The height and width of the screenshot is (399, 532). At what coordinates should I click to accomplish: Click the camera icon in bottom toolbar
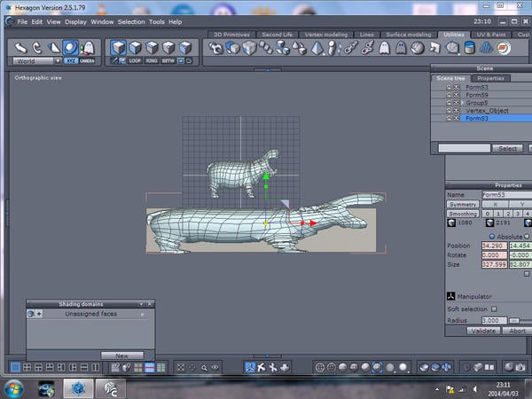click(521, 366)
